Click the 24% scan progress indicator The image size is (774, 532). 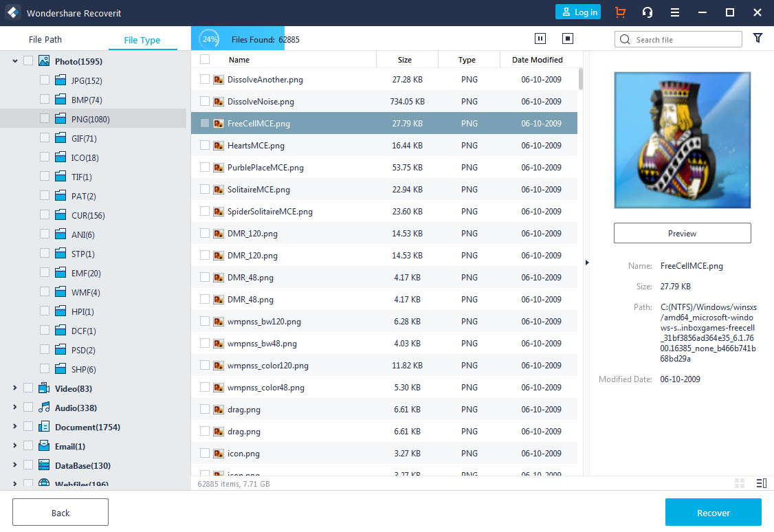pyautogui.click(x=210, y=39)
